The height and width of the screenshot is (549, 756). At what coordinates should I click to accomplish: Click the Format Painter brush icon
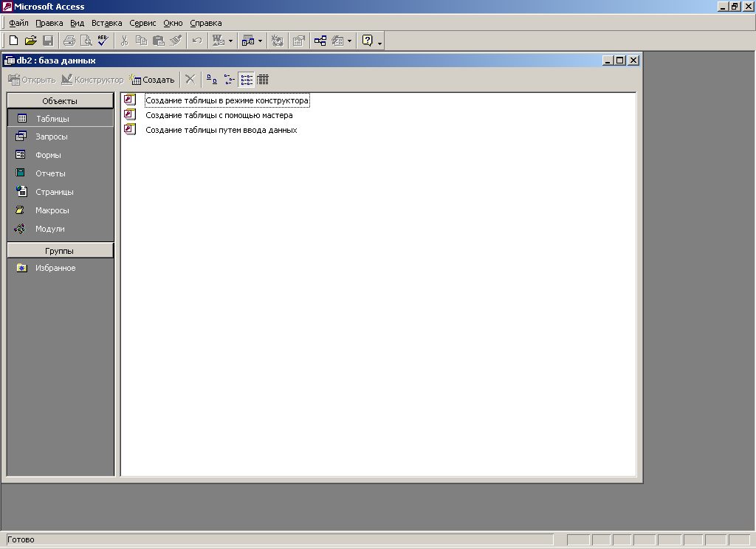176,41
